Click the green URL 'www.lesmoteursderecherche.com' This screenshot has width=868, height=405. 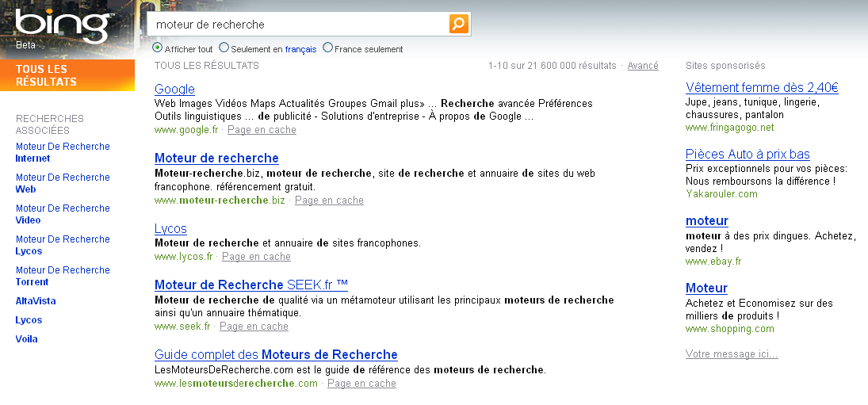click(x=236, y=383)
